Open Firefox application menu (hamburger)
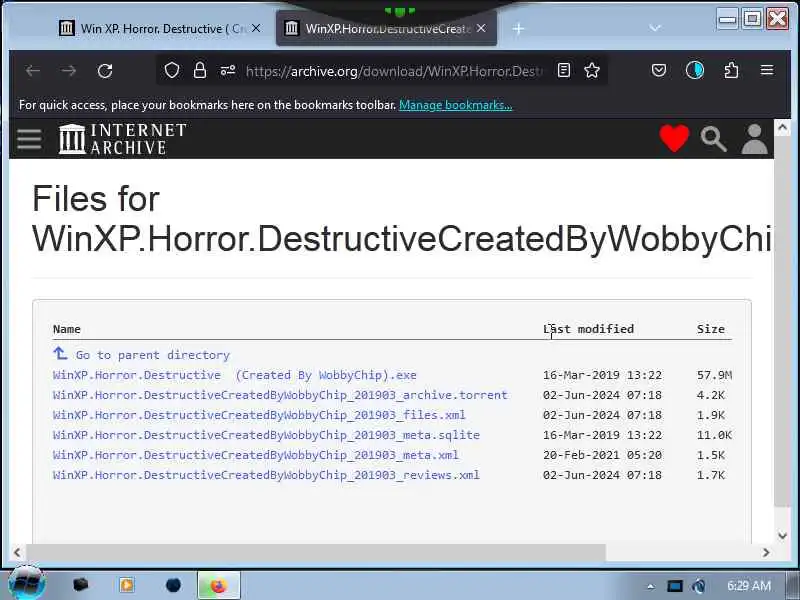Image resolution: width=800 pixels, height=600 pixels. [x=767, y=70]
